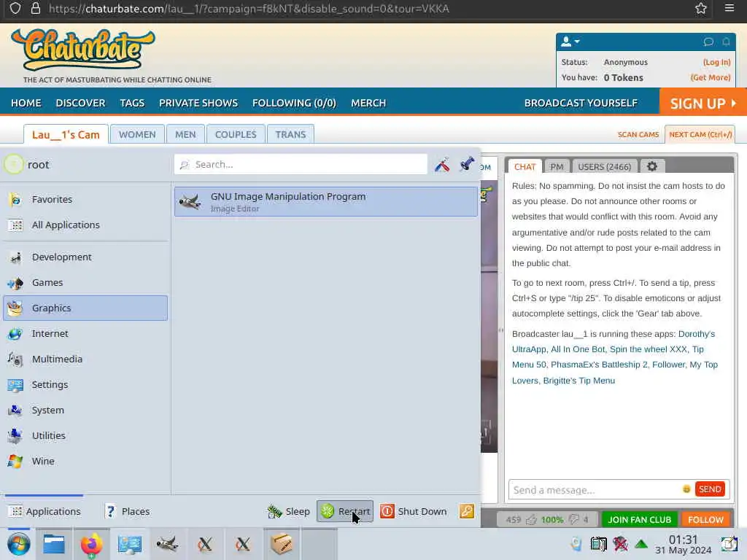Open file manager from taskbar
This screenshot has width=747, height=560.
54,544
